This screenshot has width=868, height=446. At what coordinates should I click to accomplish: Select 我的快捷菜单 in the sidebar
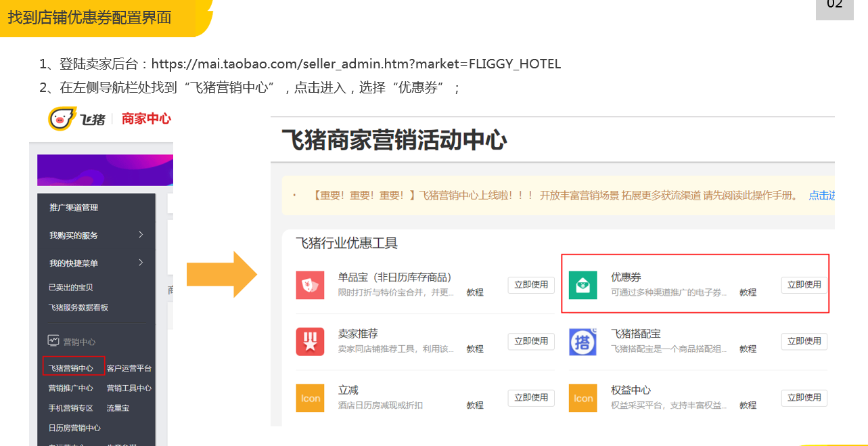74,263
